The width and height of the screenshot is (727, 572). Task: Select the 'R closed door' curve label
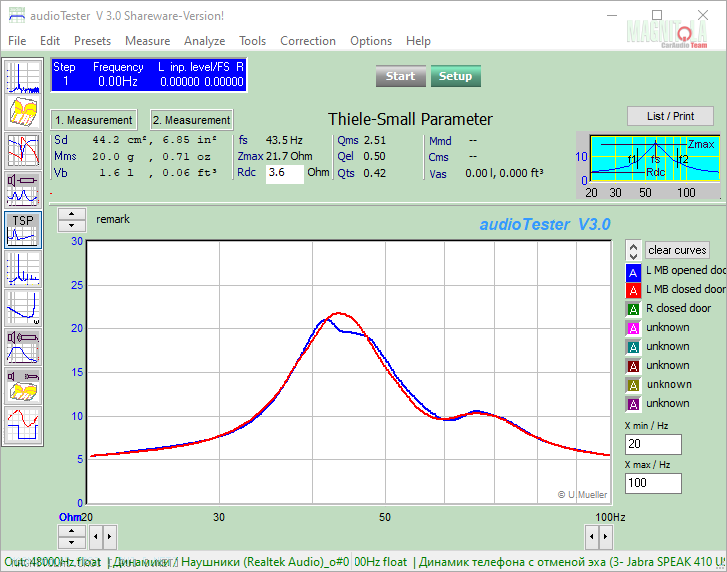pos(678,308)
